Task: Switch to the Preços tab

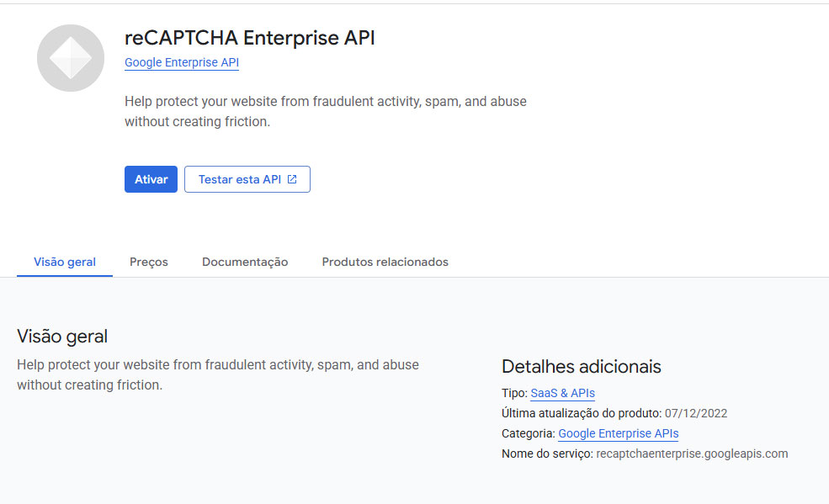Action: pos(149,262)
